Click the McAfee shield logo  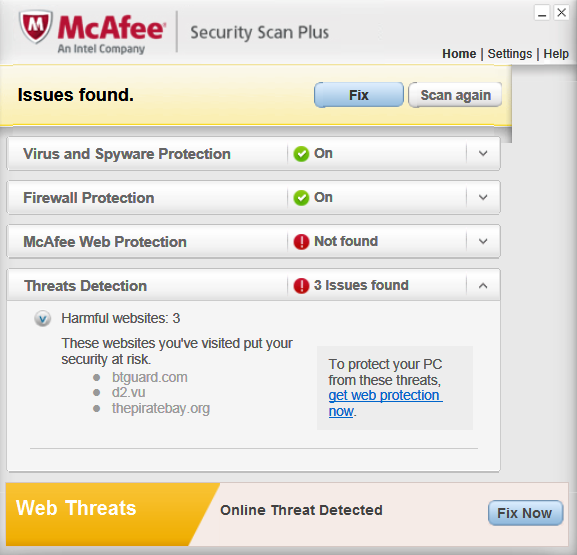point(36,26)
